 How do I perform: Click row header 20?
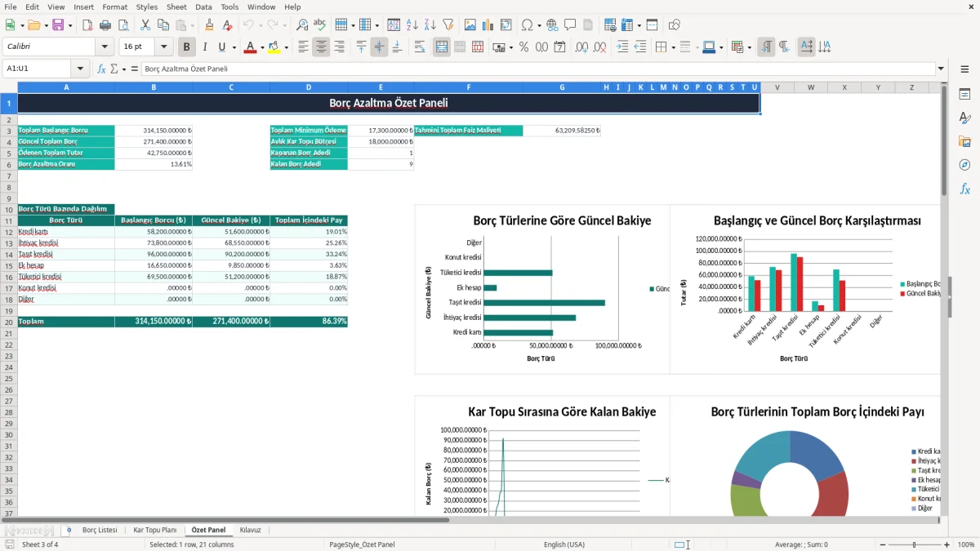[x=9, y=322]
